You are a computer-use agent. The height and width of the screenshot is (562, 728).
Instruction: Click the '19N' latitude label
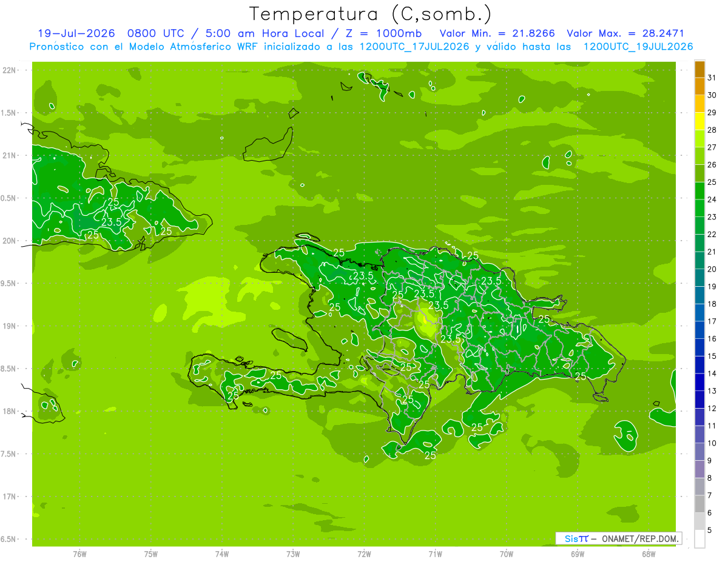(10, 326)
